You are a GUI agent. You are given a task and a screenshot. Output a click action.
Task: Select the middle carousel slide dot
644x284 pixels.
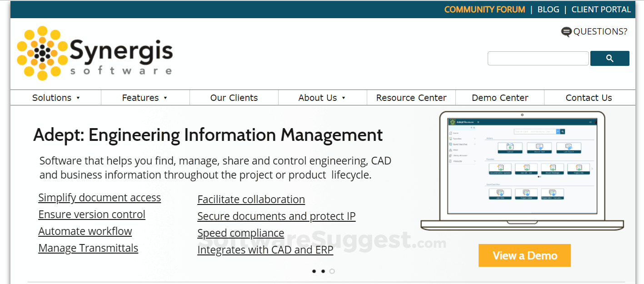323,271
